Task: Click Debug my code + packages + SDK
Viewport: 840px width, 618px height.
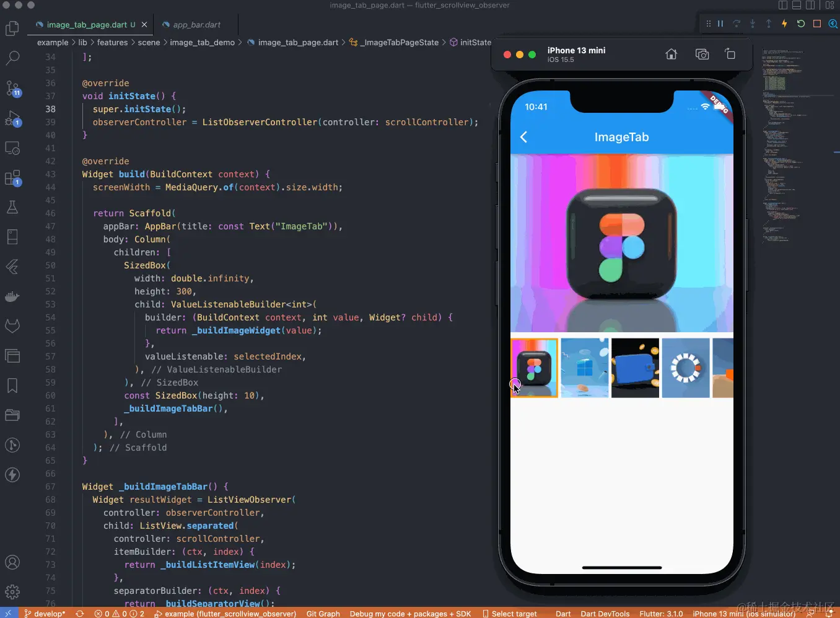Action: [410, 614]
